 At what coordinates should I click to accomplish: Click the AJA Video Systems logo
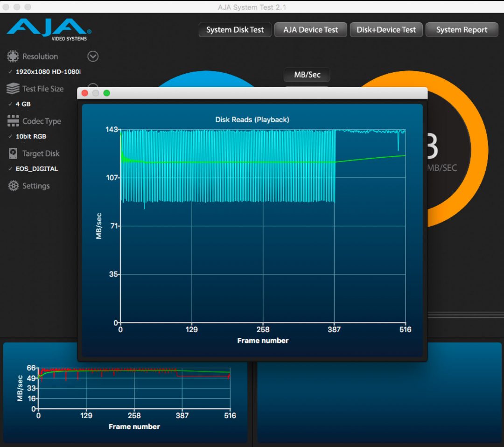[x=49, y=29]
